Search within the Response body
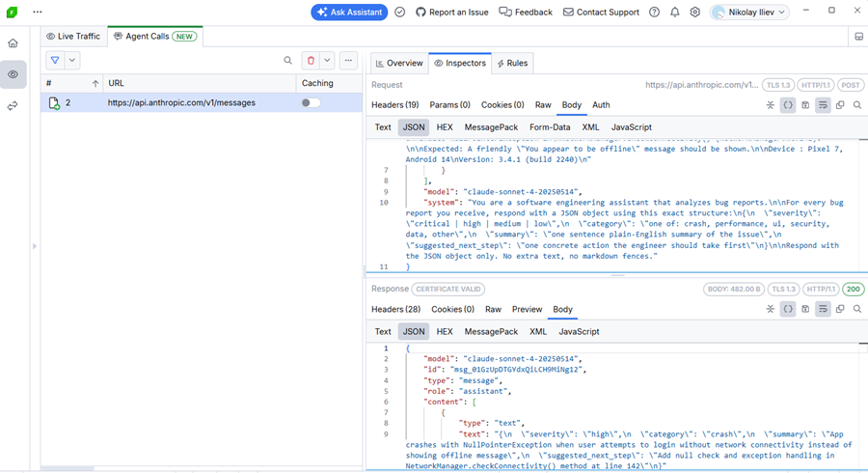Viewport: 868px width, 473px height. click(857, 310)
